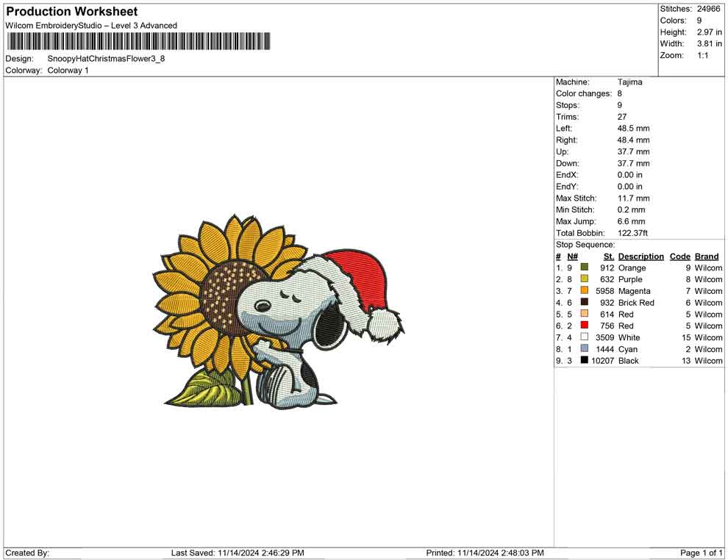Image resolution: width=728 pixels, height=560 pixels.
Task: Select the Magenta thread color chip
Action: (x=583, y=291)
